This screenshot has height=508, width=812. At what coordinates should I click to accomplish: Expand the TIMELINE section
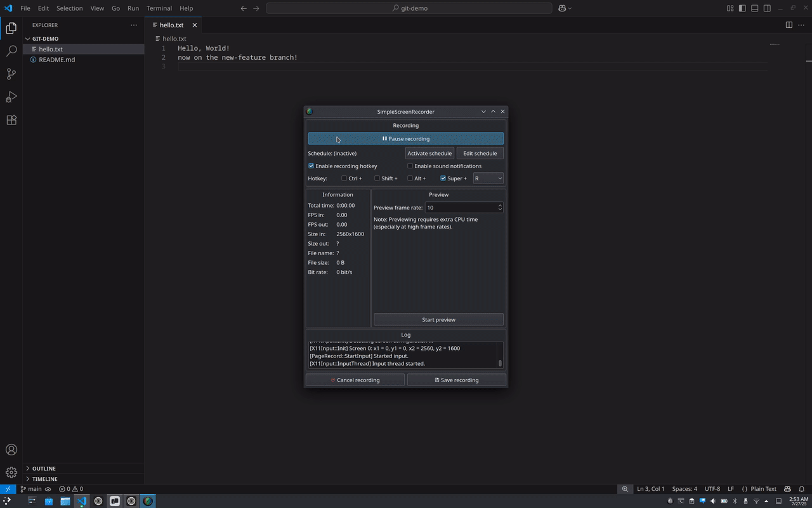84,479
